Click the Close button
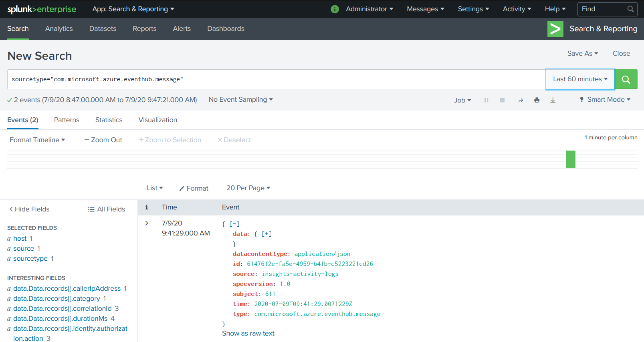This screenshot has width=644, height=342. [x=621, y=53]
